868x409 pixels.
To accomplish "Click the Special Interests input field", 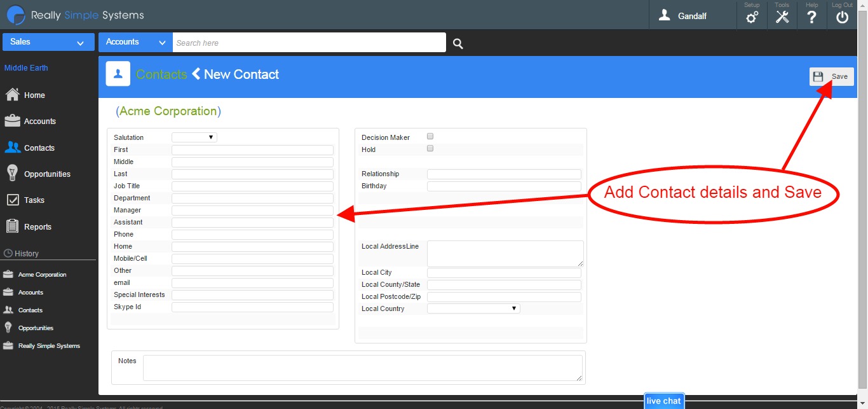I will 252,295.
